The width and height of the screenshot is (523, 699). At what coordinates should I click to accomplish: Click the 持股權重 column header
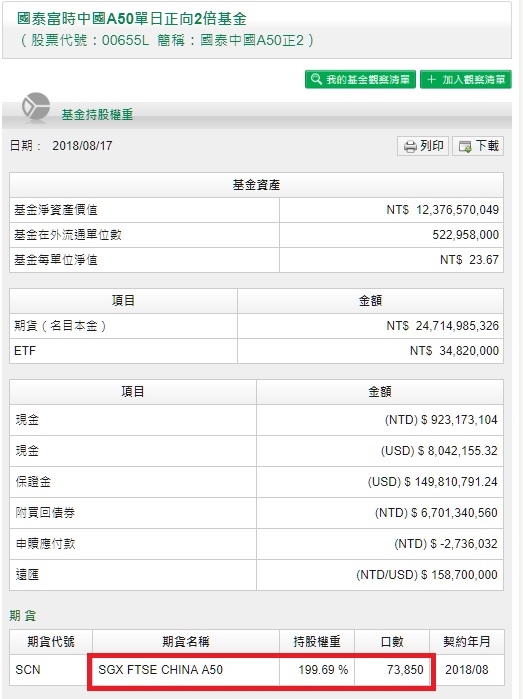tap(317, 642)
